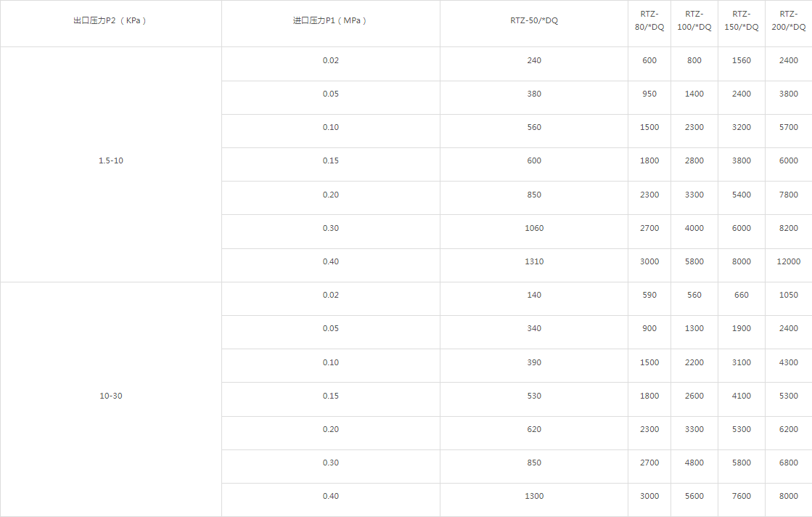The image size is (812, 517).
Task: Select the cell showing 8200
Action: click(x=789, y=228)
